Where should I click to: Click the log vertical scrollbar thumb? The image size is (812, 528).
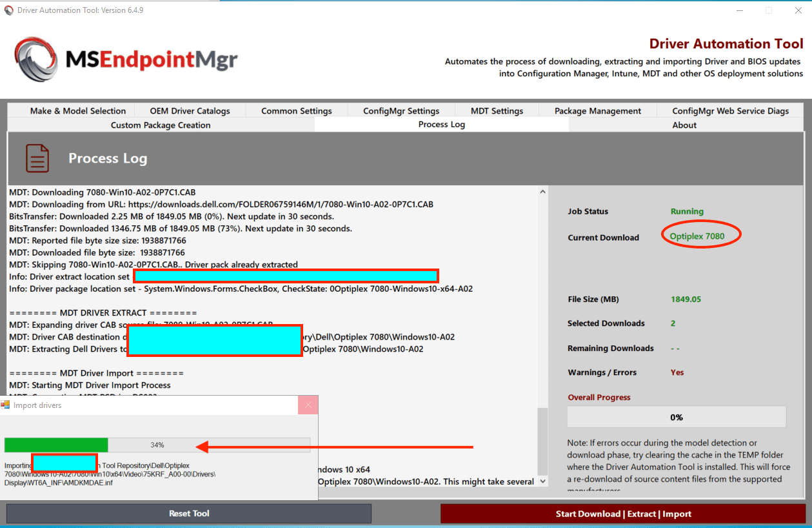click(x=542, y=441)
